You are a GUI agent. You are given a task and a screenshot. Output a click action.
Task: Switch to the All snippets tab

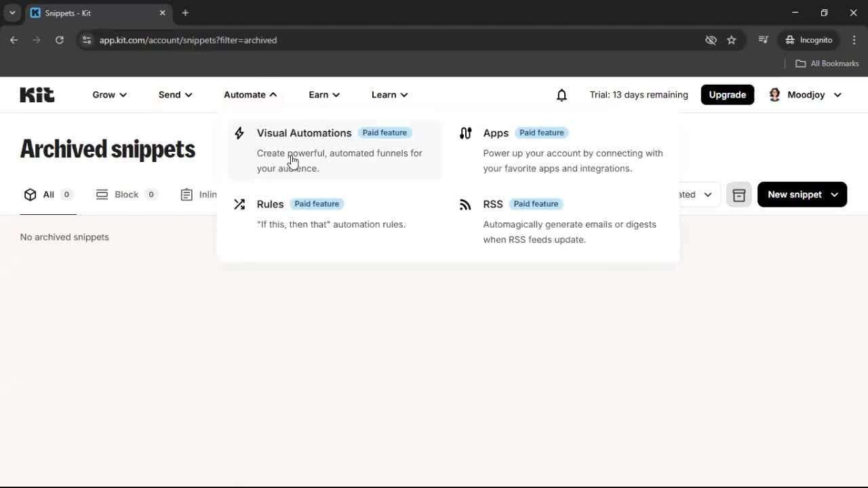[47, 195]
